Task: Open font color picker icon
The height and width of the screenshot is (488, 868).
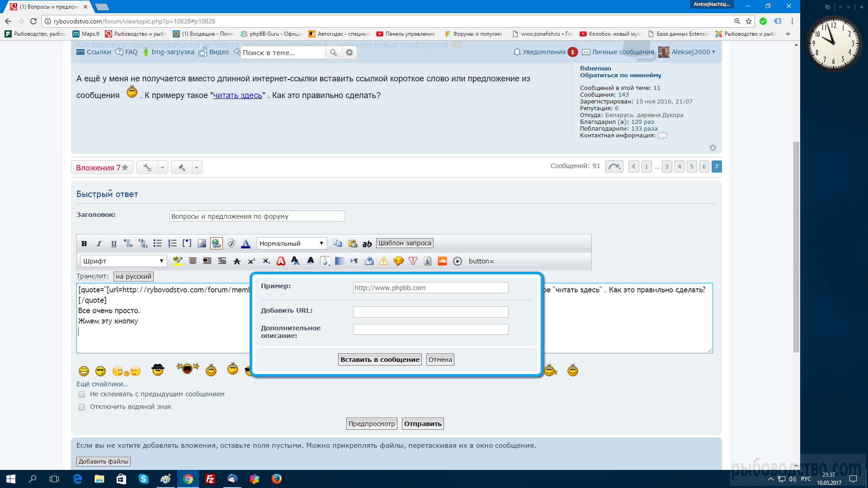Action: coord(245,244)
